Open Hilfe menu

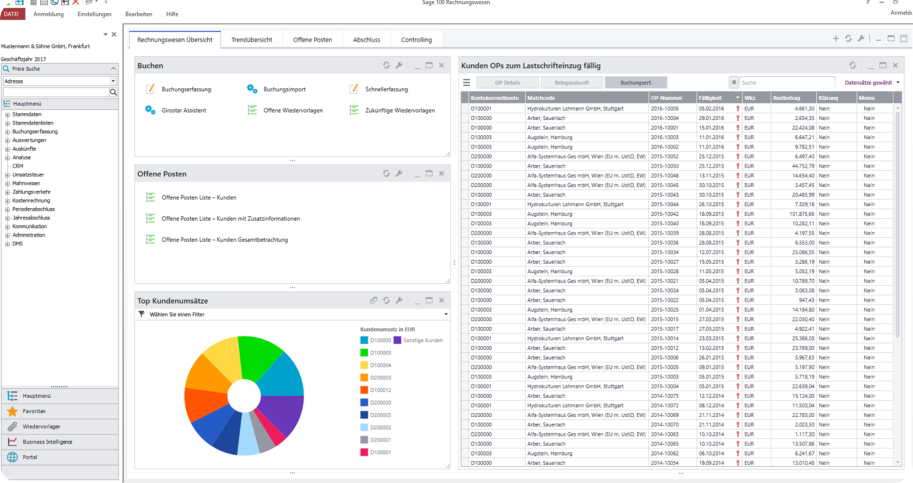tap(172, 14)
